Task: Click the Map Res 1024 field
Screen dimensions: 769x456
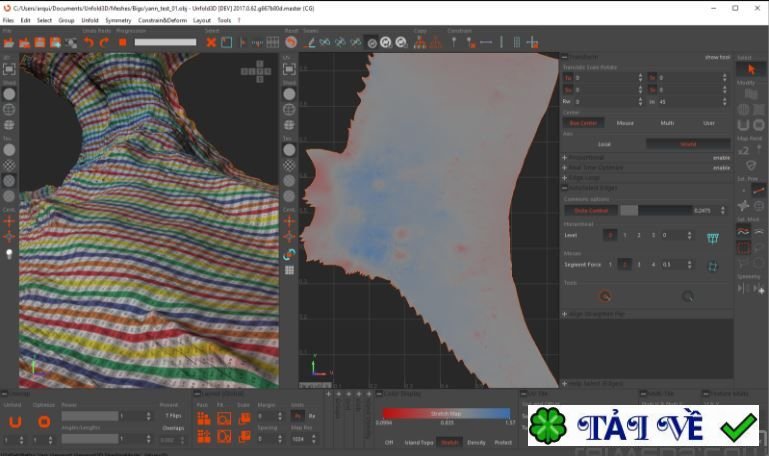Action: pos(299,439)
